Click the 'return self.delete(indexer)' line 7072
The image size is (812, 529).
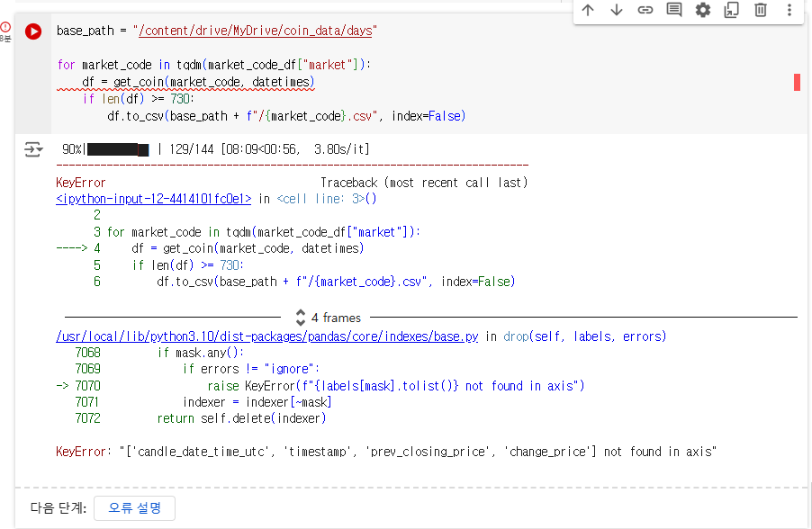[x=241, y=418]
